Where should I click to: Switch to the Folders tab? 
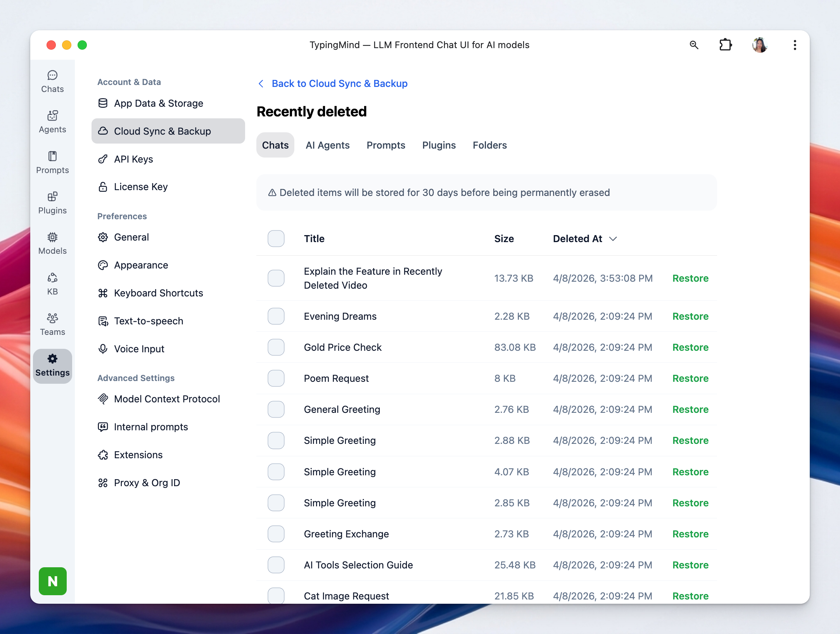click(x=489, y=145)
